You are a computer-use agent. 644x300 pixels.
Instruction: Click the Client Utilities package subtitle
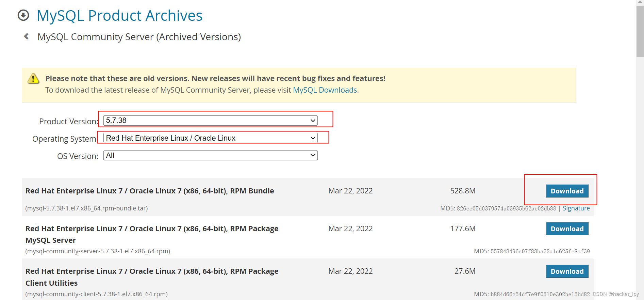[x=51, y=283]
